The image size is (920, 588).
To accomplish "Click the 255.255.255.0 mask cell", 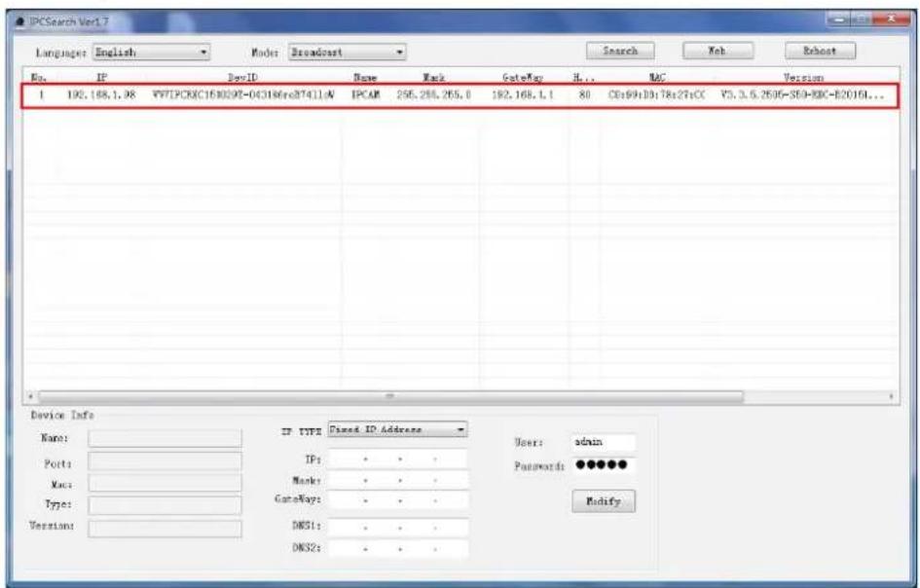I will (433, 94).
